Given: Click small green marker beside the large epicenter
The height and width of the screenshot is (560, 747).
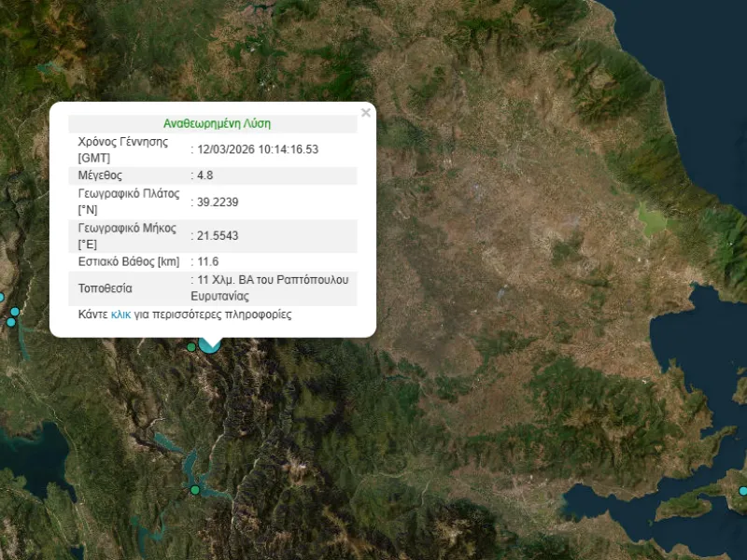Looking at the screenshot, I should pyautogui.click(x=191, y=347).
